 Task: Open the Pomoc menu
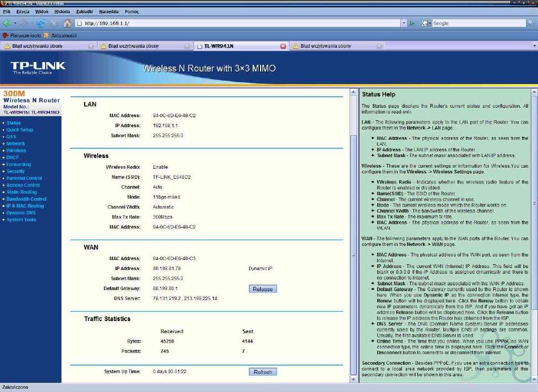pos(132,12)
